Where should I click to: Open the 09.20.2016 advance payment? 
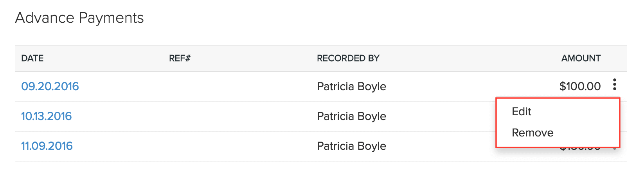click(x=50, y=87)
